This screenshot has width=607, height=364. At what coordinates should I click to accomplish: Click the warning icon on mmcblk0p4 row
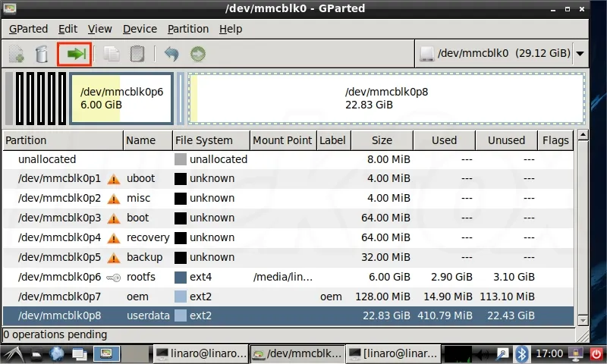click(x=113, y=238)
